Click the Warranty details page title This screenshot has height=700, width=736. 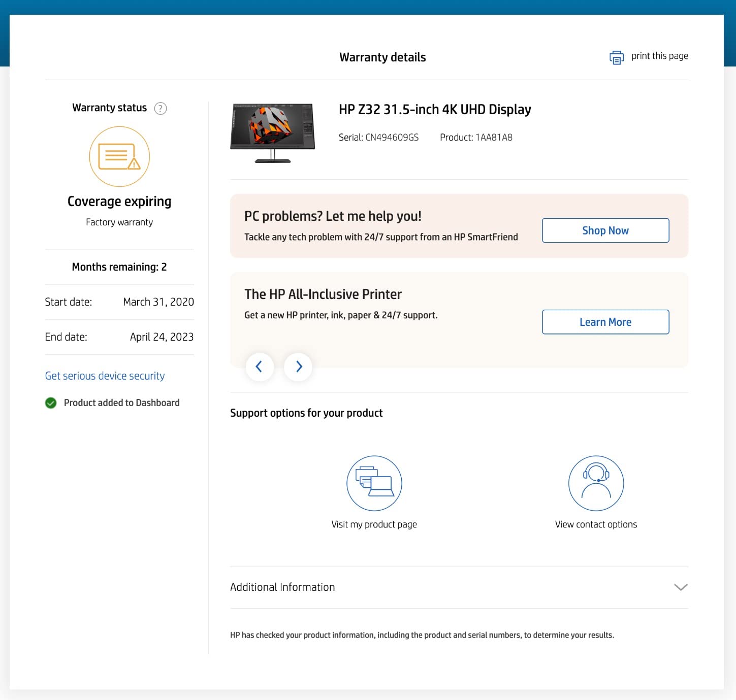pyautogui.click(x=382, y=57)
